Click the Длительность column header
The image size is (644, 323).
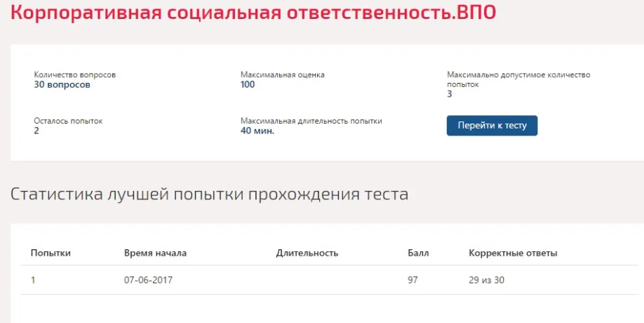[x=307, y=253]
